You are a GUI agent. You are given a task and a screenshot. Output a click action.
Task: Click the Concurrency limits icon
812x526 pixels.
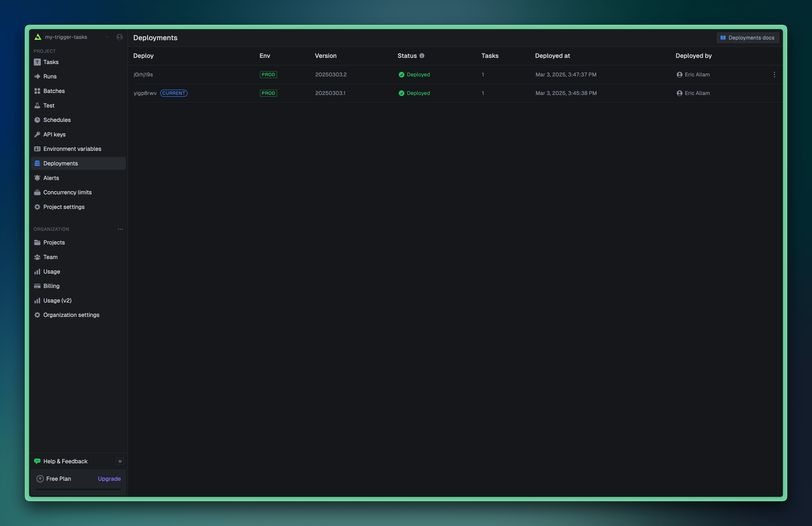tap(37, 192)
